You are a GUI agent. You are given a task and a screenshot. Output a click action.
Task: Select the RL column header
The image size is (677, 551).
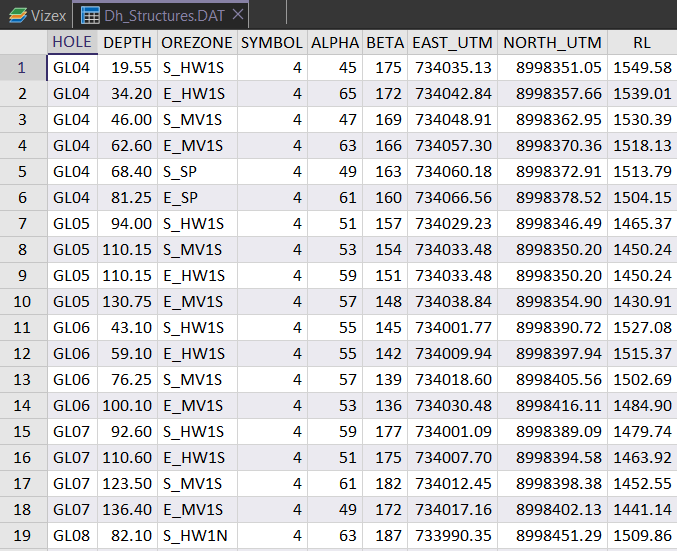[642, 42]
